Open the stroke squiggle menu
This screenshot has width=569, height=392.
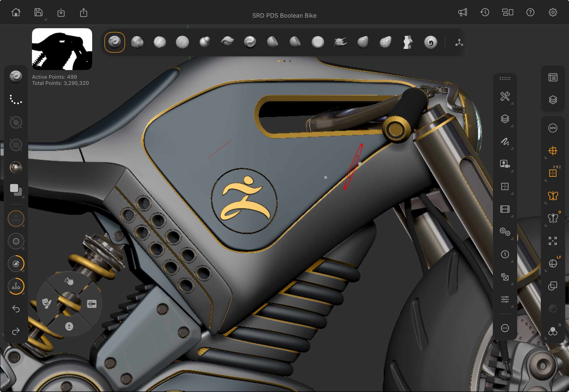[x=505, y=141]
